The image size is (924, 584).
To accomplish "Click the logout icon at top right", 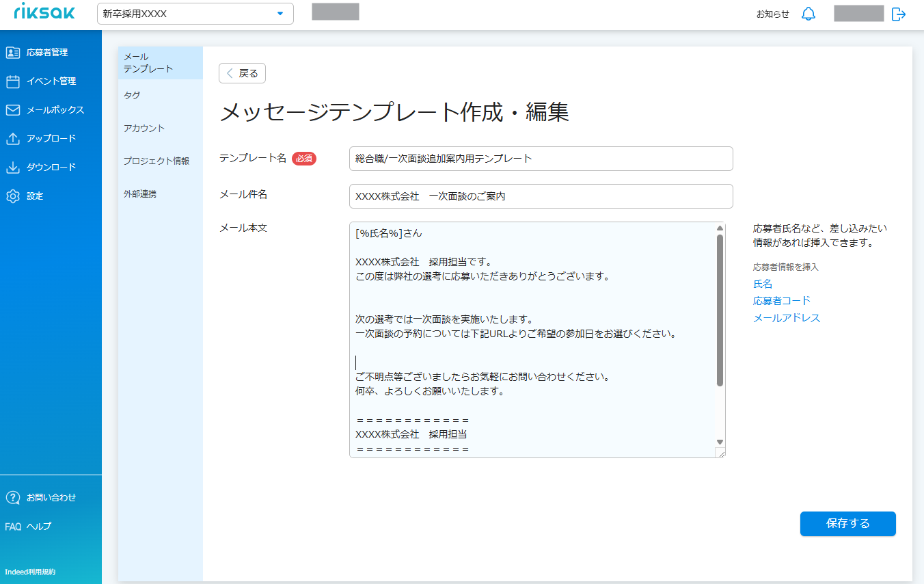I will (899, 14).
